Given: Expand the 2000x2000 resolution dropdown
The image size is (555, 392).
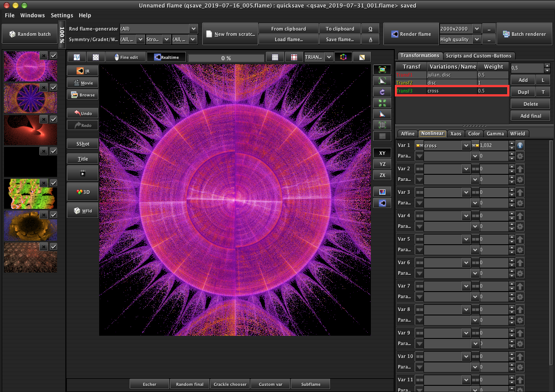Looking at the screenshot, I should pyautogui.click(x=460, y=29).
